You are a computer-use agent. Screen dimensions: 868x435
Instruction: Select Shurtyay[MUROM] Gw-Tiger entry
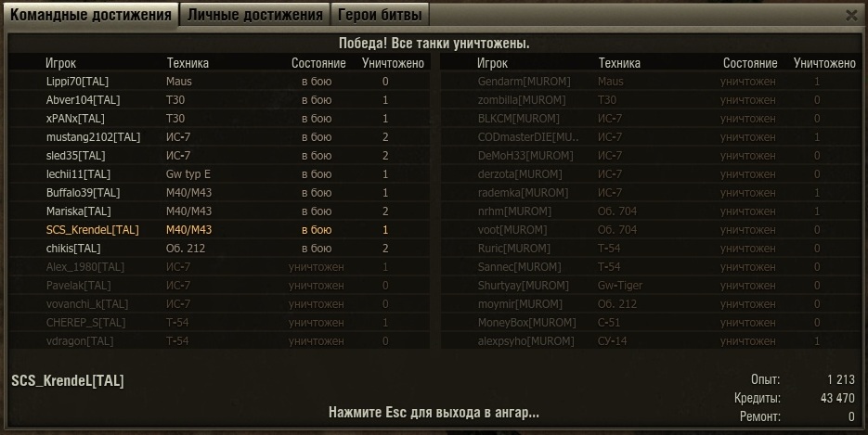651,286
